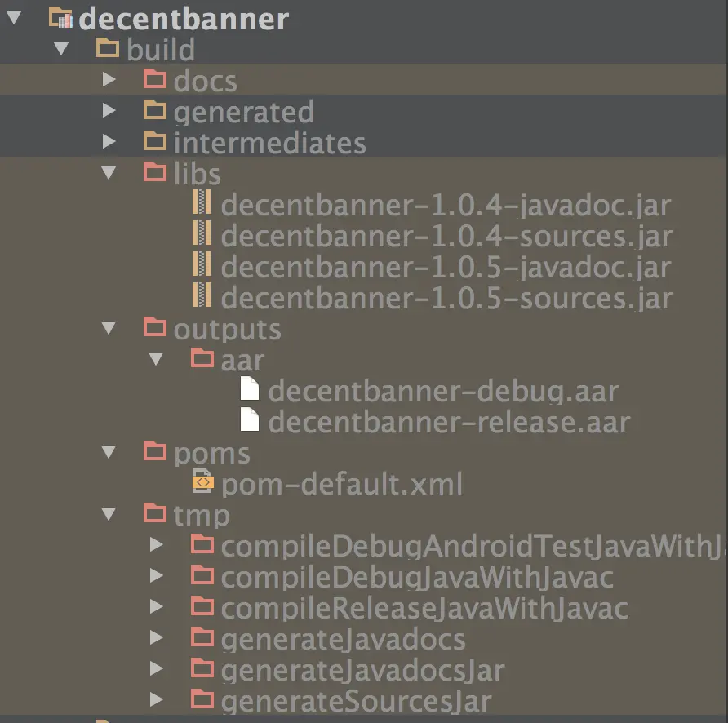
Task: Click the build folder icon
Action: pos(108,49)
